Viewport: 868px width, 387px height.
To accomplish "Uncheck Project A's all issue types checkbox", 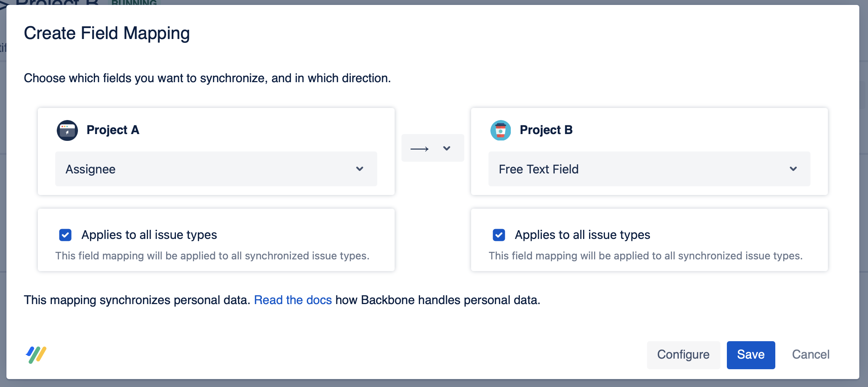I will (65, 235).
